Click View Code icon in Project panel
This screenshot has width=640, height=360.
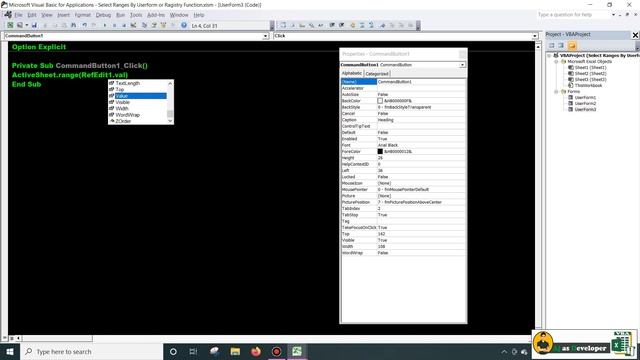tap(551, 45)
